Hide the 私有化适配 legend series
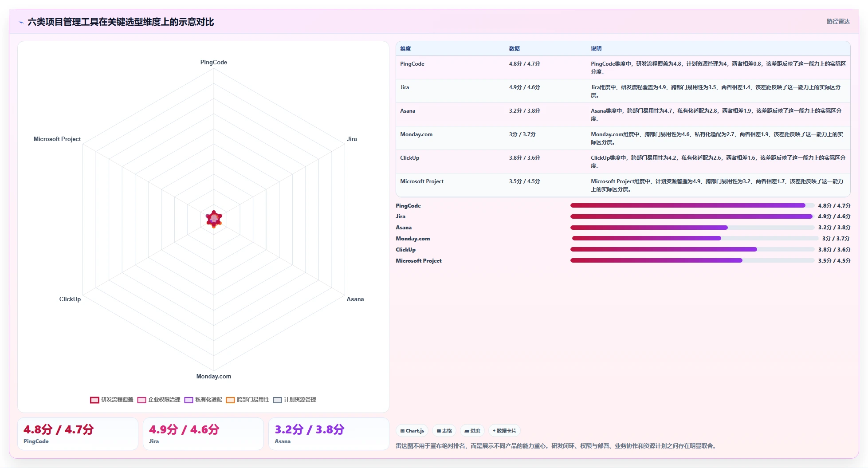Image resolution: width=868 pixels, height=468 pixels. pos(203,400)
